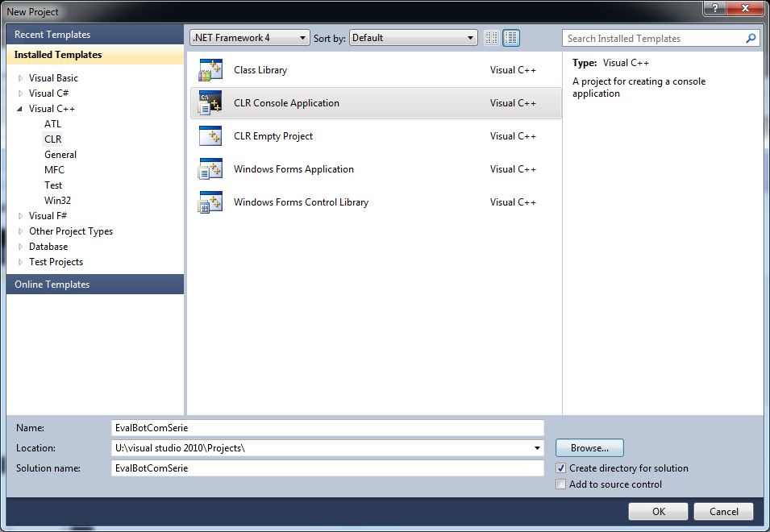Select the Installed Templates section
This screenshot has width=770, height=532.
click(95, 55)
